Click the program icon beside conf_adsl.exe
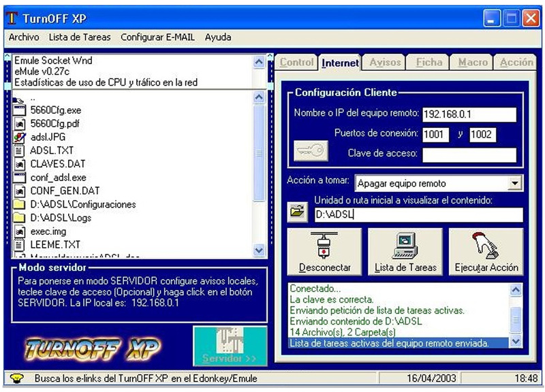 point(19,178)
